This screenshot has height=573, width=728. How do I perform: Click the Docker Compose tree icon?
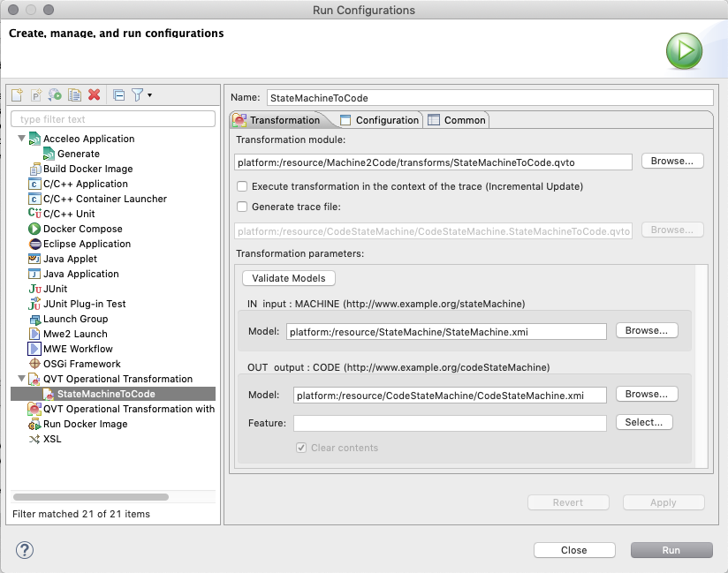point(34,229)
